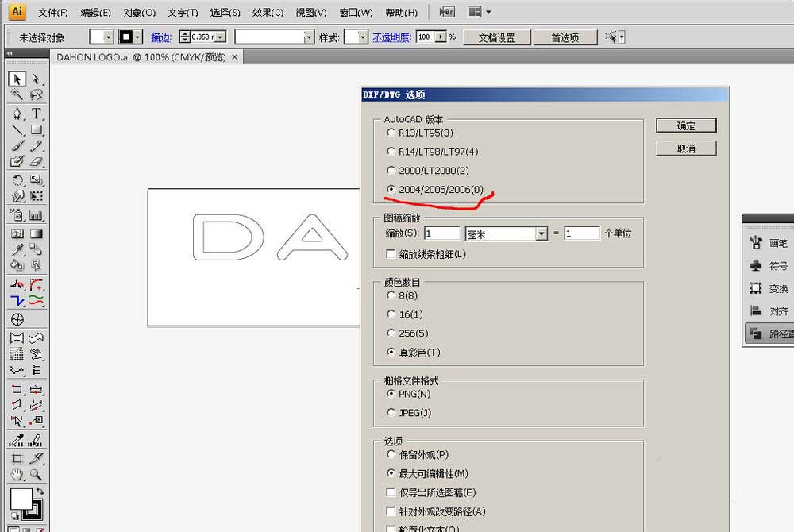Choose the Rectangle tool
Screen dimensions: 794x532
click(36, 129)
